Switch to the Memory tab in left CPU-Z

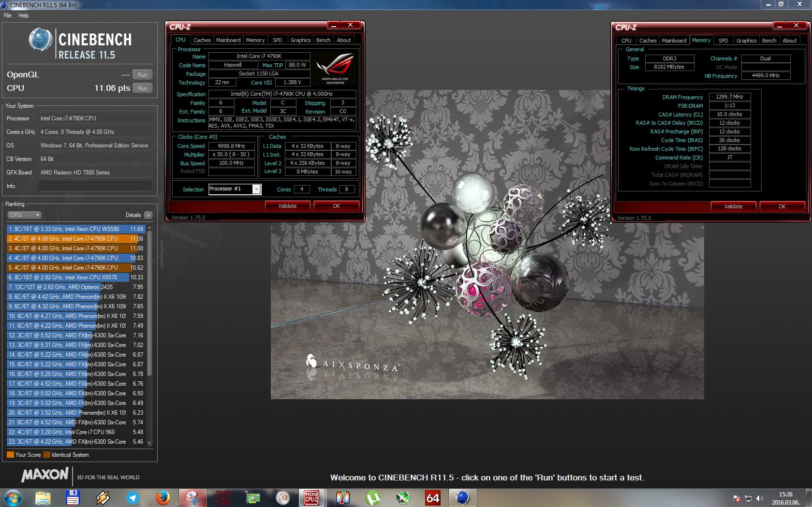[255, 40]
